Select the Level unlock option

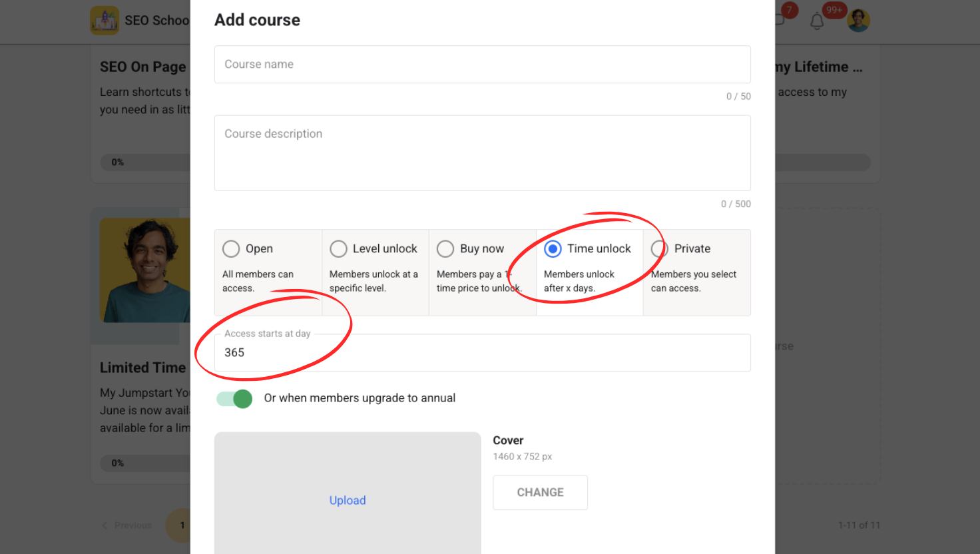click(338, 248)
